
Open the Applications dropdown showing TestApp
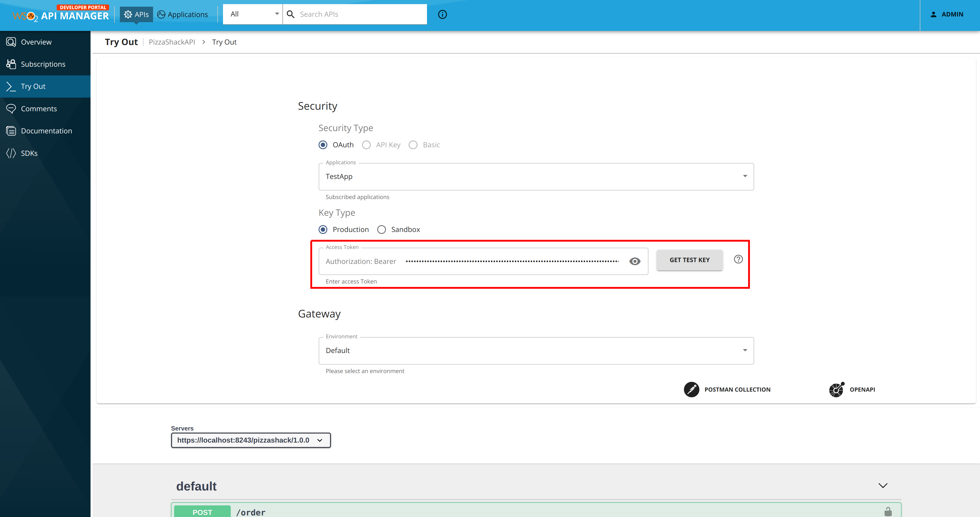click(536, 176)
